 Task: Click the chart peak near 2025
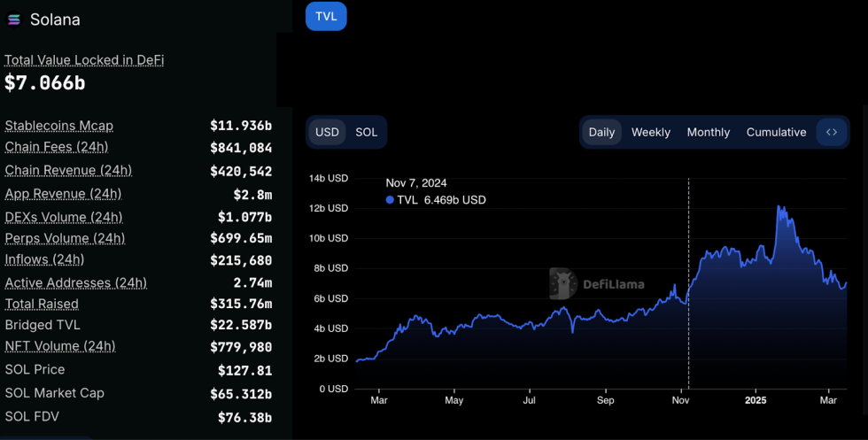pos(779,206)
